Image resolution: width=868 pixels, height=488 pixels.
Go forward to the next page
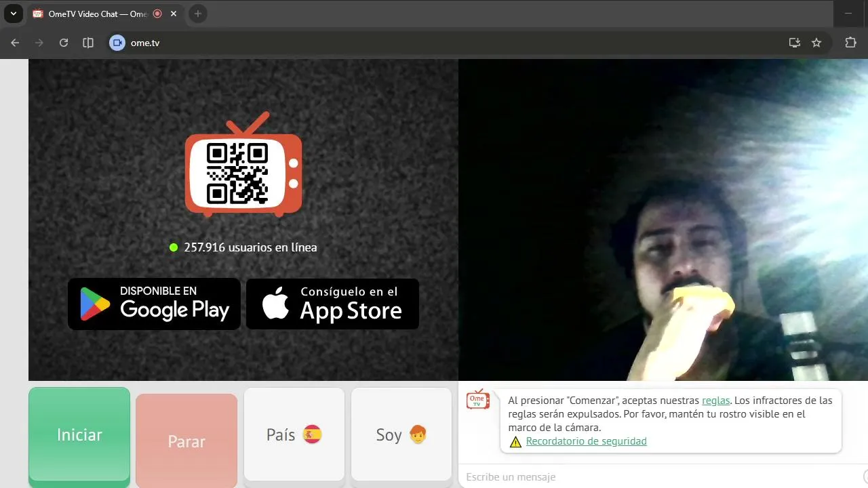(39, 43)
